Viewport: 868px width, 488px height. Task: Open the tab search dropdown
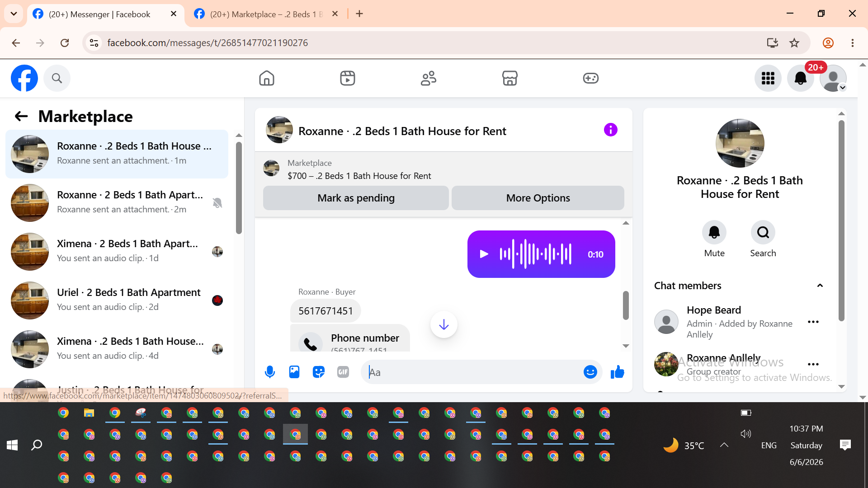(14, 14)
